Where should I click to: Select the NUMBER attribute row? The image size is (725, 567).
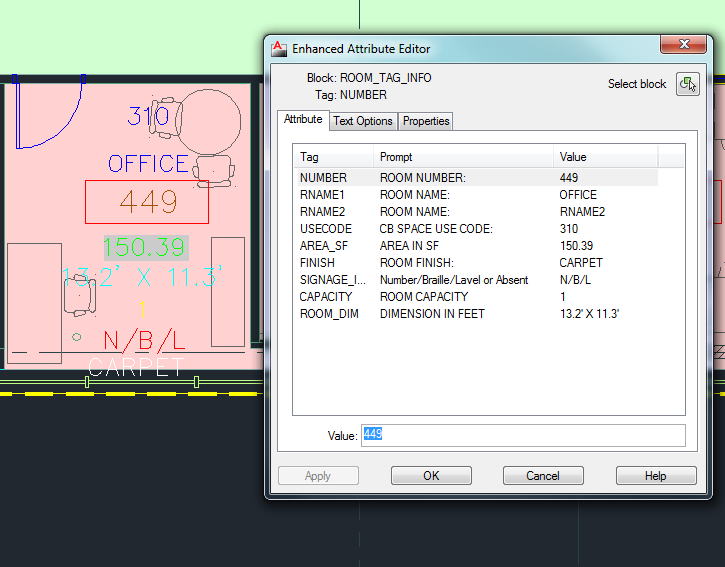point(477,178)
